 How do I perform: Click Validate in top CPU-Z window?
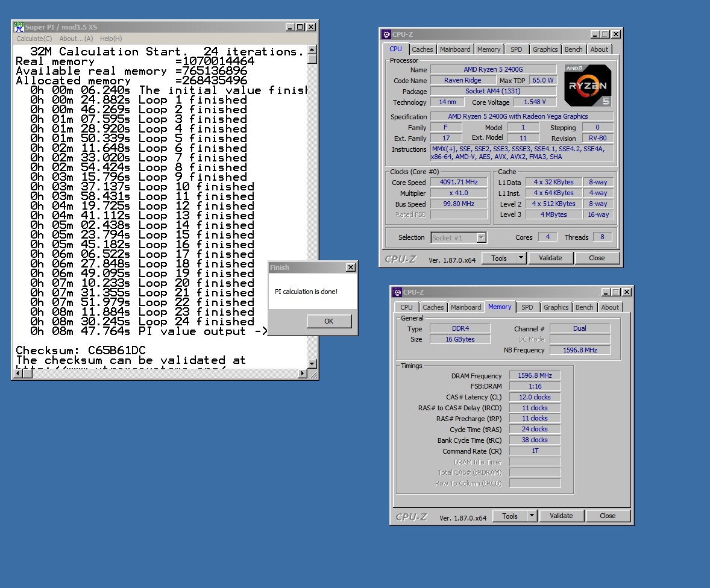551,258
